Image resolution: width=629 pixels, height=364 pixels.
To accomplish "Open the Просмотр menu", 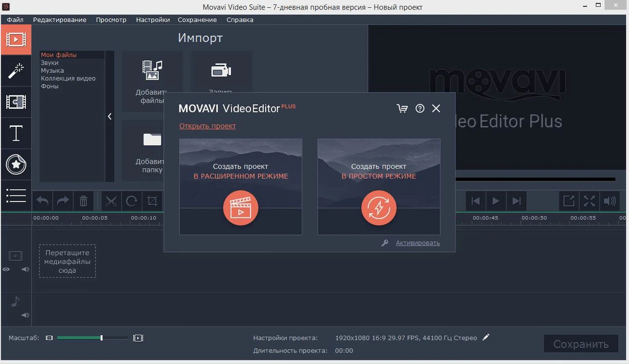I will coord(111,19).
